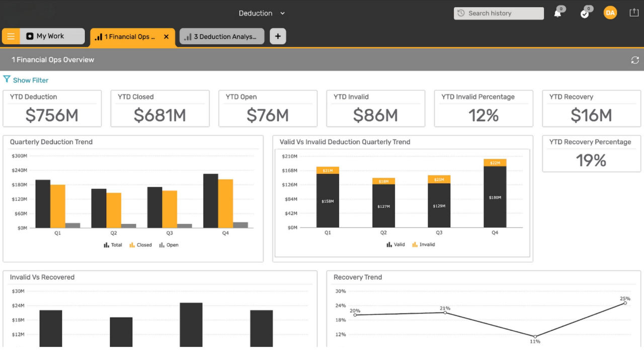Add a new tab with plus button
This screenshot has height=362, width=644.
(x=278, y=37)
